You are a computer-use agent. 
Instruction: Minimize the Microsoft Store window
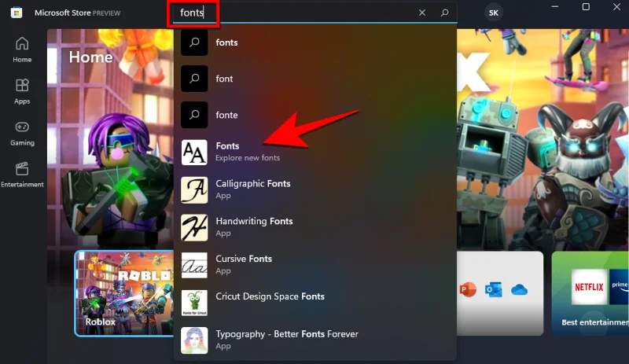(x=555, y=7)
